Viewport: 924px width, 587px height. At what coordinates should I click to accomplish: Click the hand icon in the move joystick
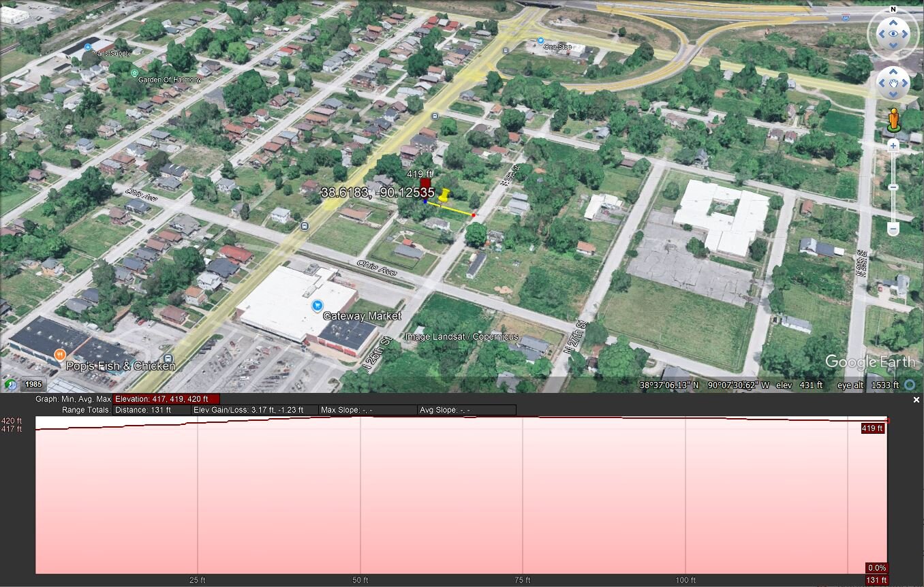pos(893,84)
